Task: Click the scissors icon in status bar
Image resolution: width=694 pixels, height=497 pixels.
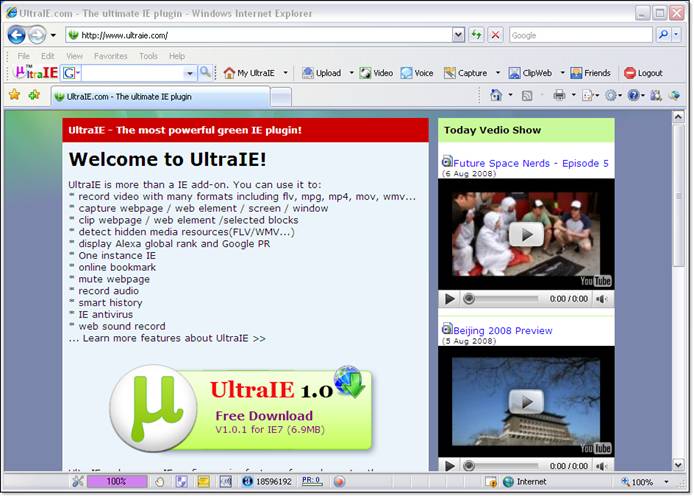Action: coord(78,482)
